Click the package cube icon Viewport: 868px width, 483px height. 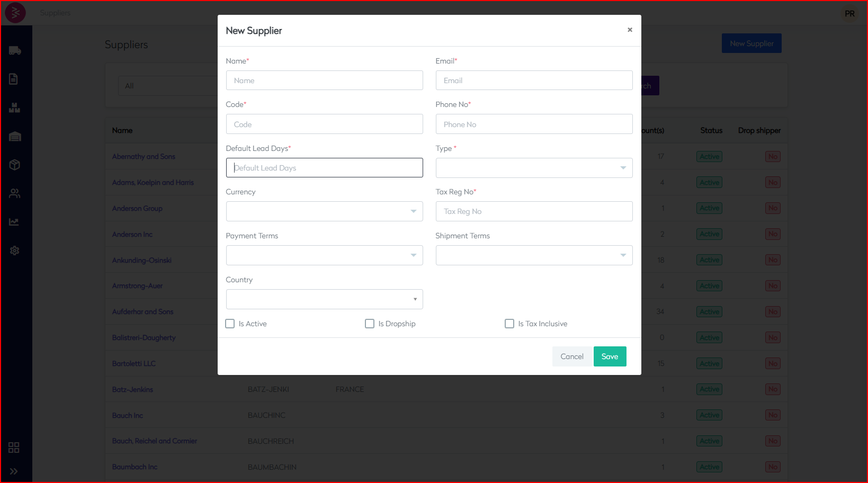(15, 165)
